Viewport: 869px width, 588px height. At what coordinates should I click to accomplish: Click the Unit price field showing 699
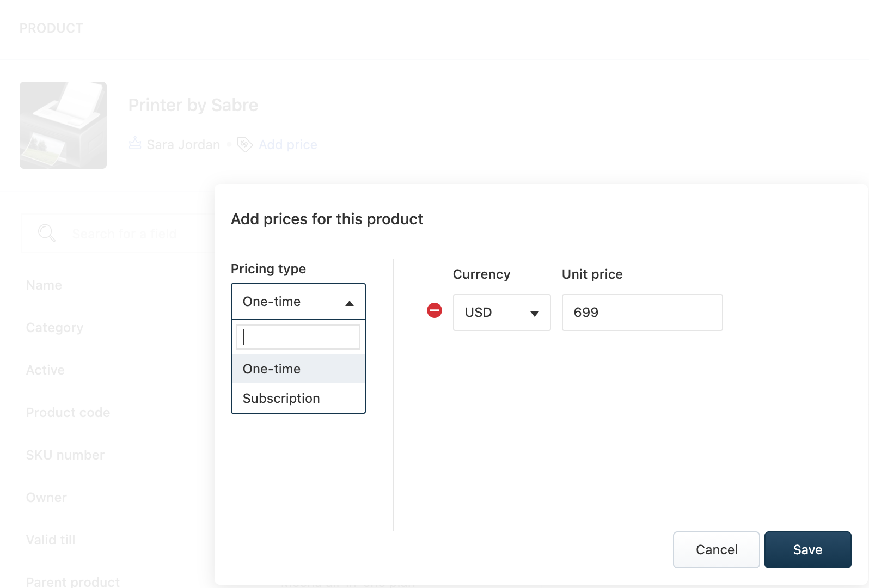(642, 313)
